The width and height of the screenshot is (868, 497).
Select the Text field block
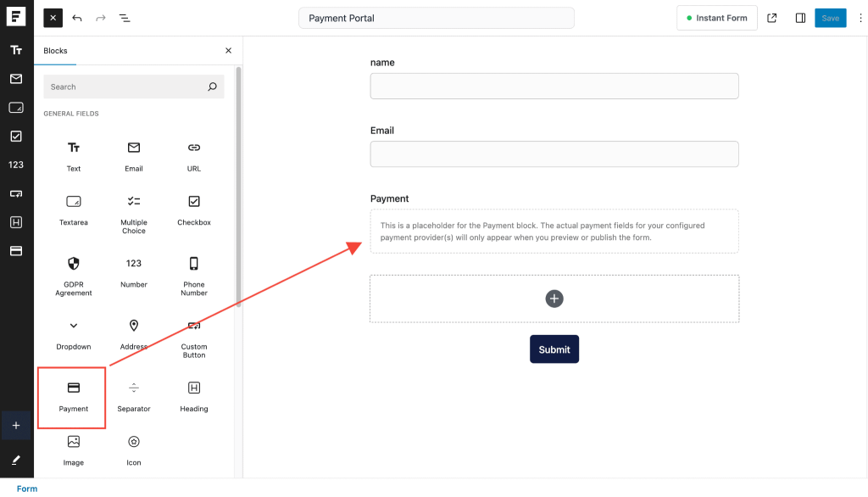click(73, 154)
